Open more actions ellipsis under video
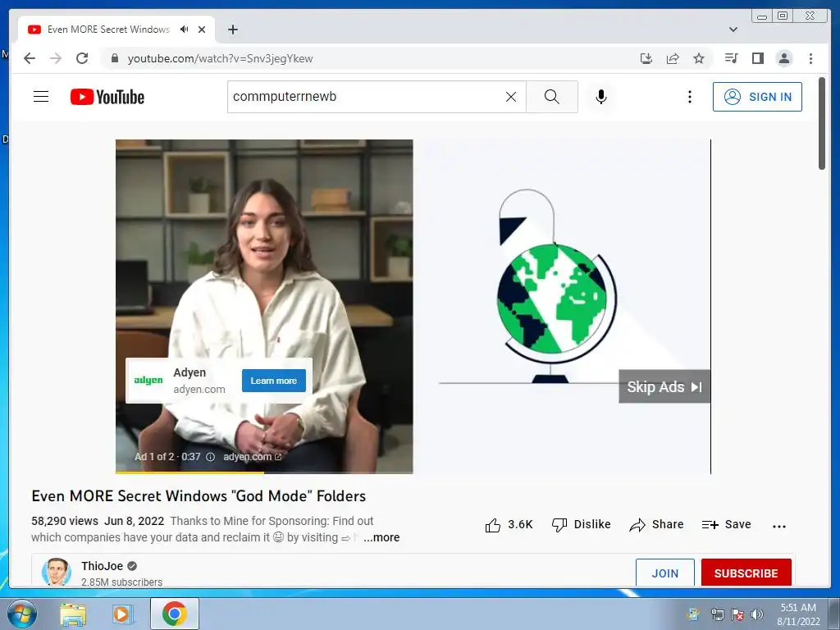The width and height of the screenshot is (840, 630). [x=779, y=526]
